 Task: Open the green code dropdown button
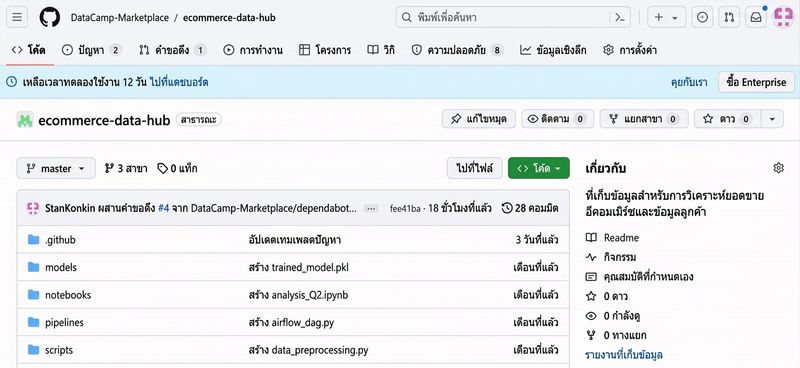click(x=539, y=168)
